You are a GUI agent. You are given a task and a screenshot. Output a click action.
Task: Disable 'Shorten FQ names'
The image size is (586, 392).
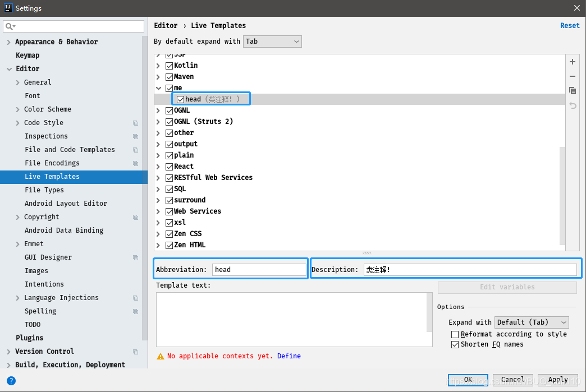click(x=455, y=344)
